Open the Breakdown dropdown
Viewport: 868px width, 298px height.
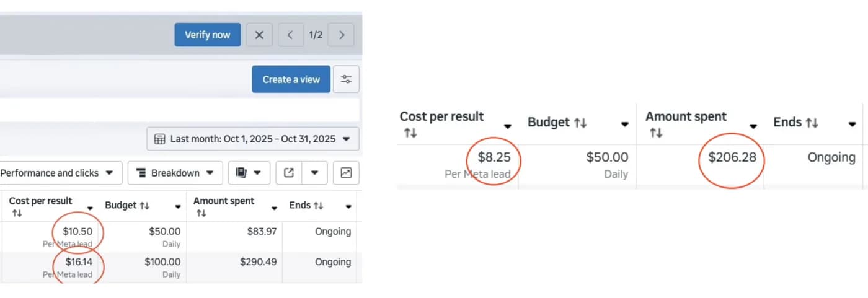point(175,173)
